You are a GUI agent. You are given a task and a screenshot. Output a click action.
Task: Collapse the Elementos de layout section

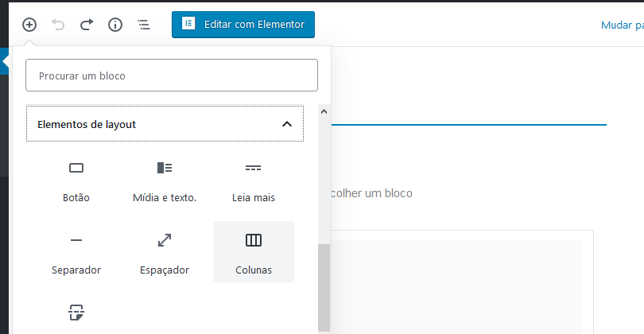pos(165,124)
